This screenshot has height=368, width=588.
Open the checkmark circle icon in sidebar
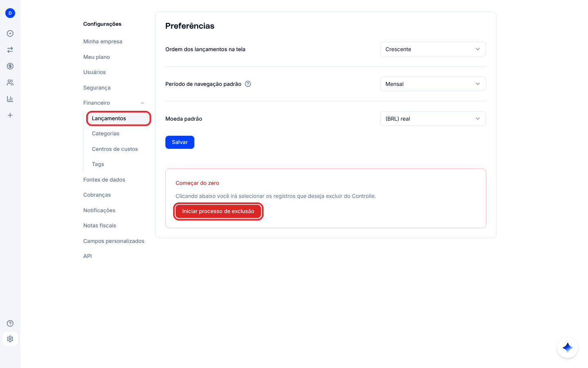(10, 34)
